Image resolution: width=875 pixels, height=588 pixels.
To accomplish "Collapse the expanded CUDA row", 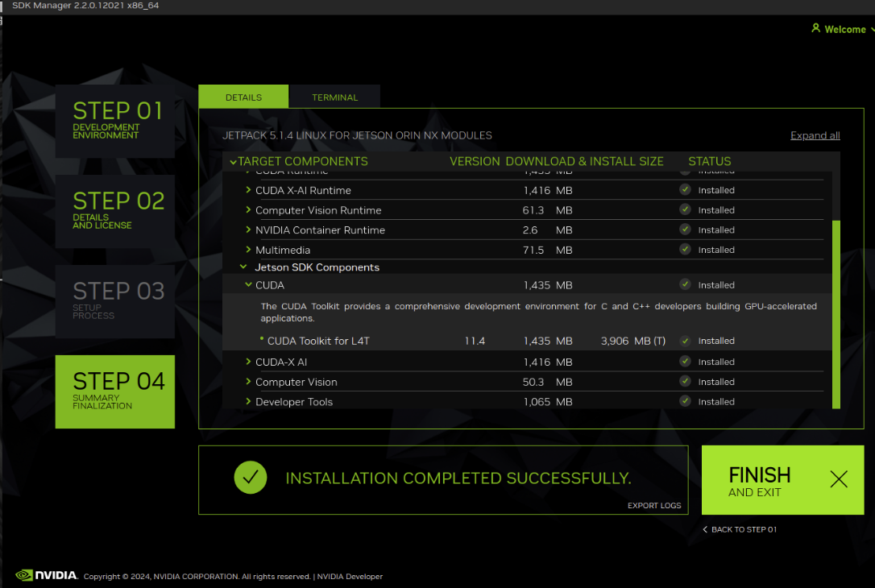I will click(x=248, y=284).
